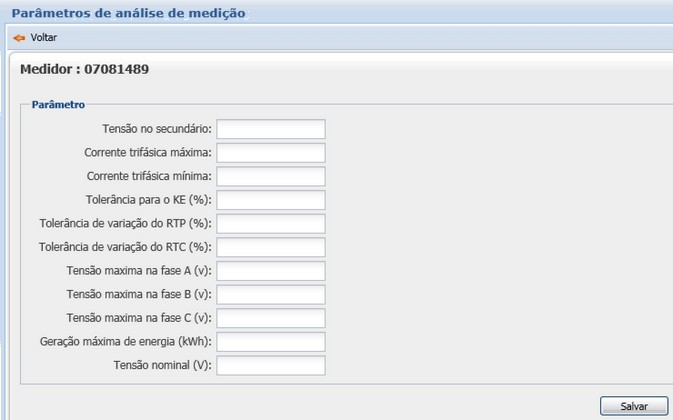Click the Tensão nominal (V) input box
Viewport: 673px width, 420px height.
(271, 365)
